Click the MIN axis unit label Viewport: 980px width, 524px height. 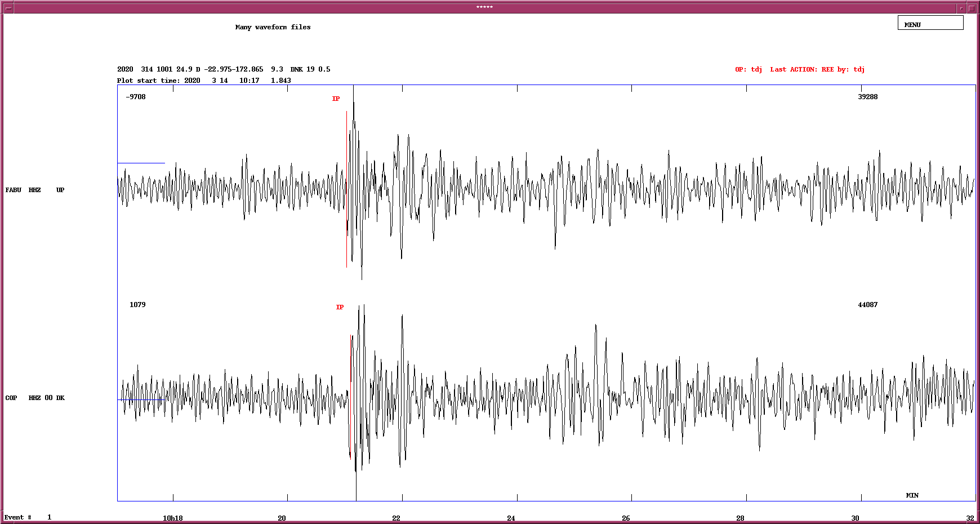tap(913, 495)
